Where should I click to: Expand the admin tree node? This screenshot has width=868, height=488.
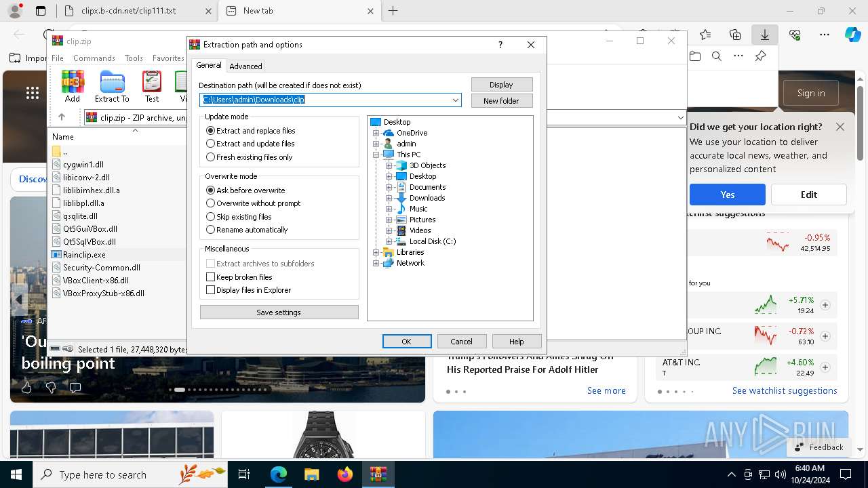[376, 144]
